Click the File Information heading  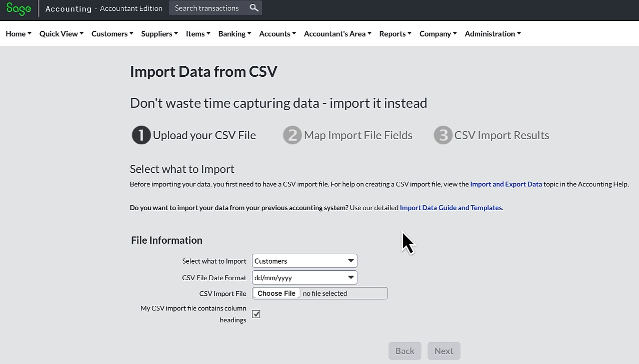tap(167, 240)
